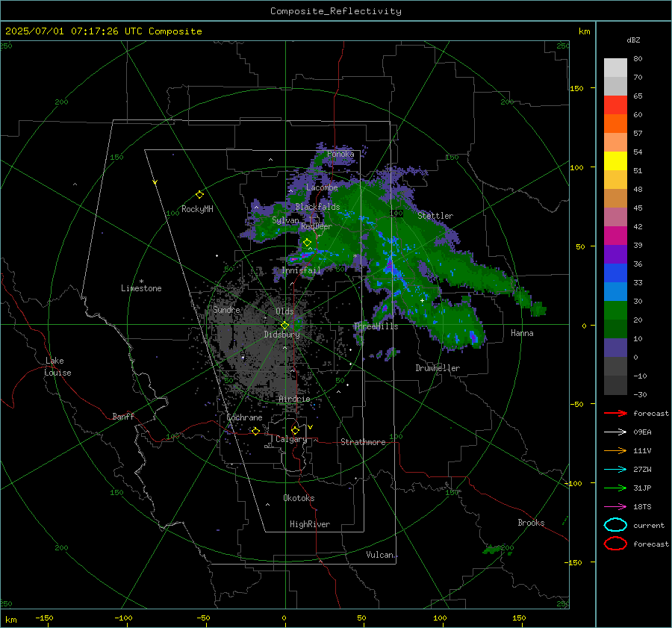Click the 18TS legend label text

point(642,507)
